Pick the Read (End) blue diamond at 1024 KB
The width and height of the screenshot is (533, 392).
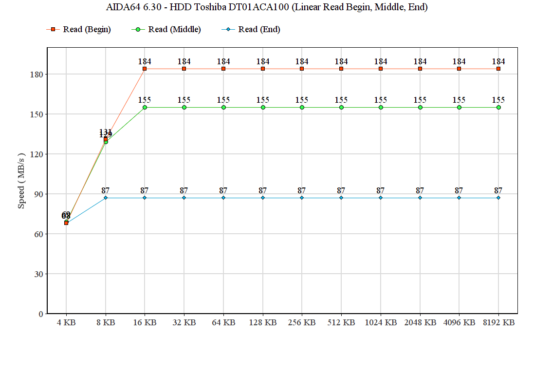(x=381, y=198)
